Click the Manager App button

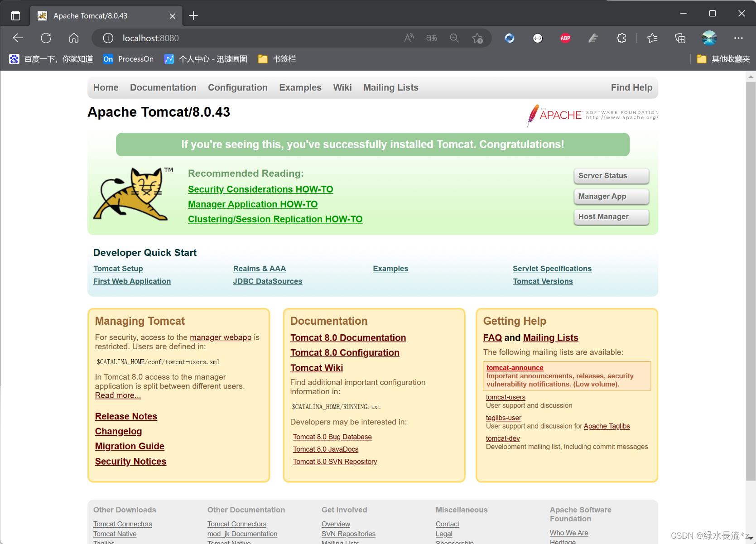[611, 196]
